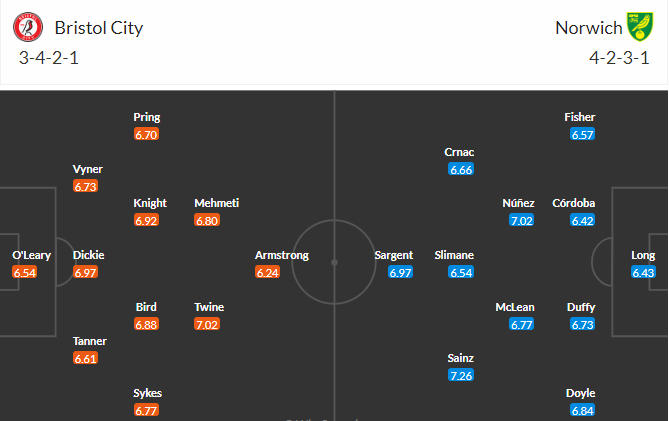The width and height of the screenshot is (669, 421).
Task: Select goalkeeper O'Leary
Action: coord(32,255)
